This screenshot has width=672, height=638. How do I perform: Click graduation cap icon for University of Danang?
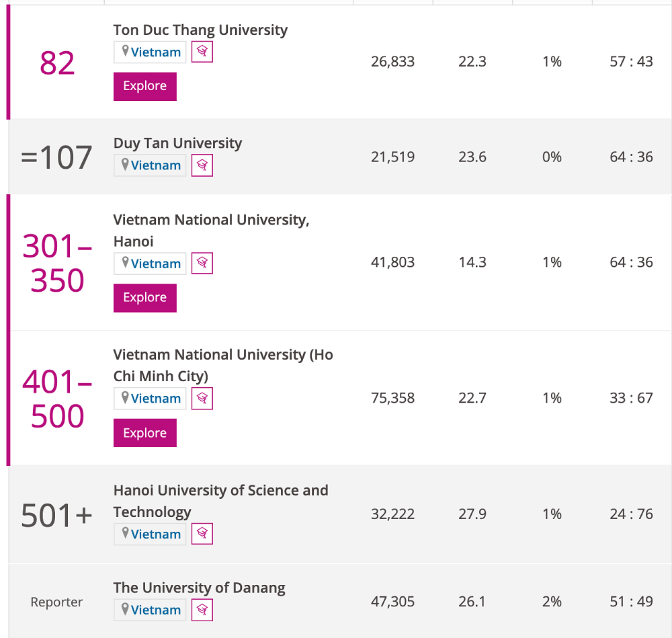coord(202,610)
